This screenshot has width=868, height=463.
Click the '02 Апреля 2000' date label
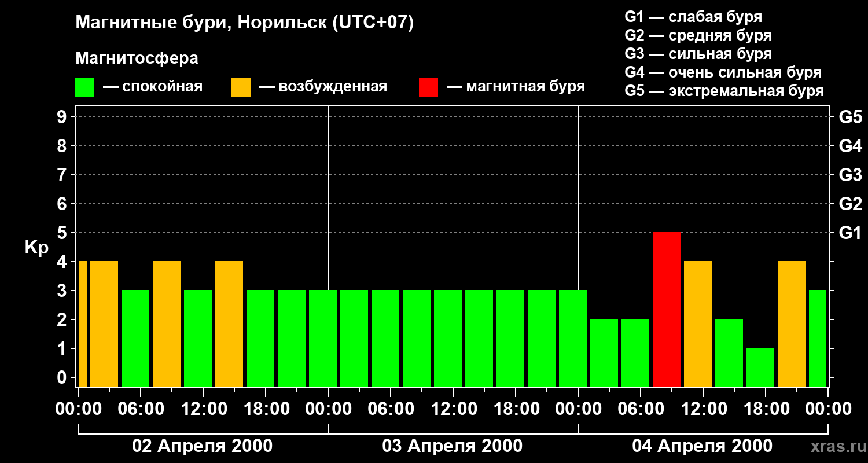pos(203,446)
